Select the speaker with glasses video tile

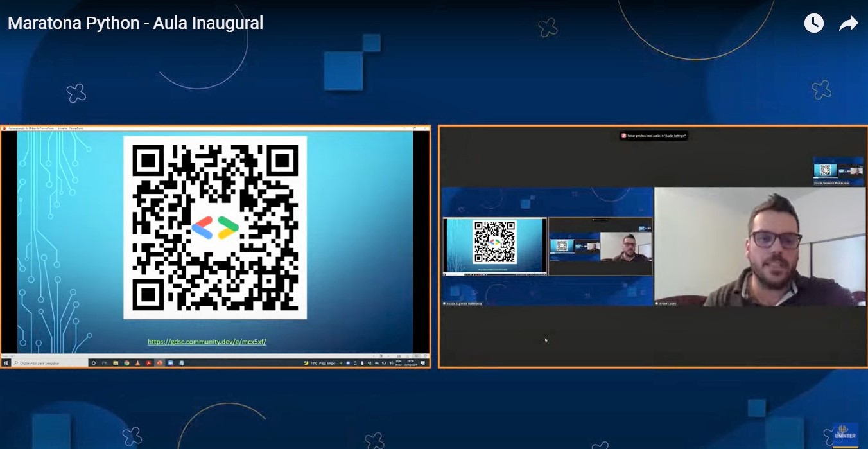point(759,246)
